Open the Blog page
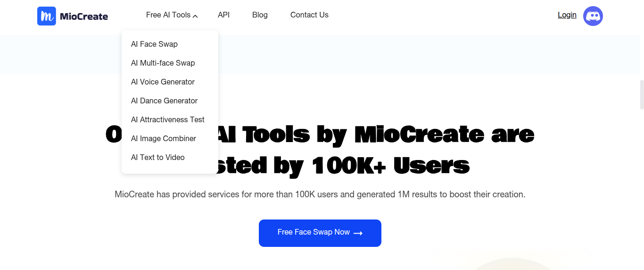Viewport: 644px width, 270px height. pos(260,15)
